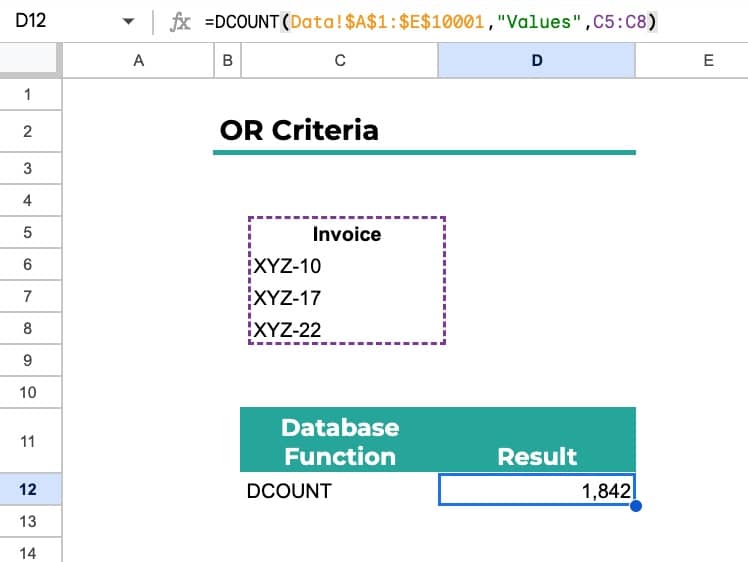Select the DCOUNT label cell
The height and width of the screenshot is (562, 748).
[x=339, y=489]
